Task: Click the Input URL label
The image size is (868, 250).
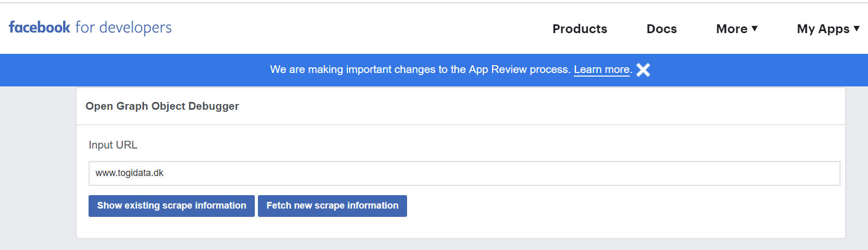Action: [x=113, y=145]
